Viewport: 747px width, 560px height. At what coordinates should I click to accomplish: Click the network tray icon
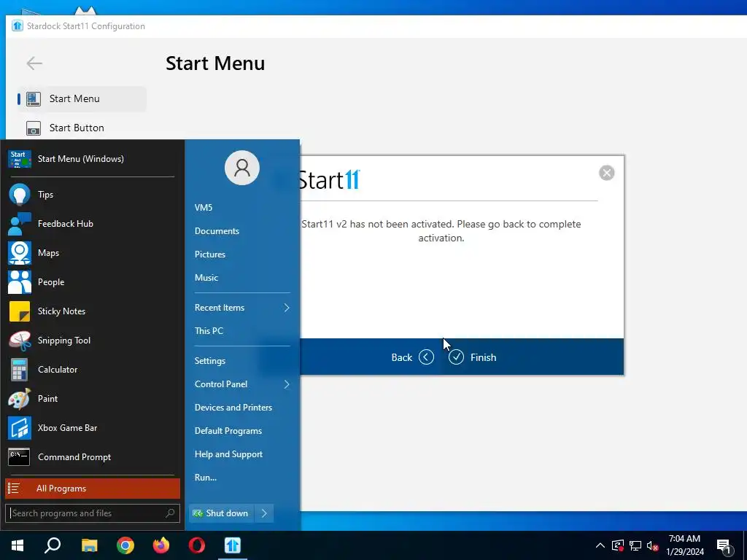point(635,545)
